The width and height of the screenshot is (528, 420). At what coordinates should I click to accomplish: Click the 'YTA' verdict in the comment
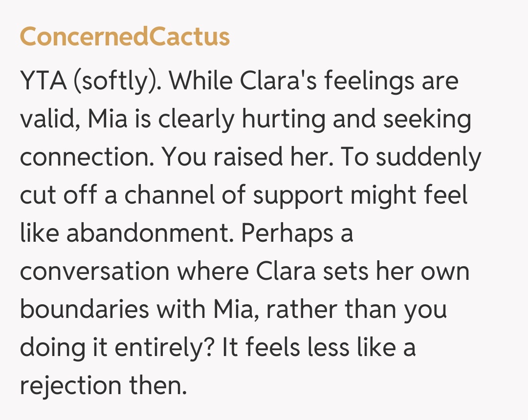pos(43,82)
